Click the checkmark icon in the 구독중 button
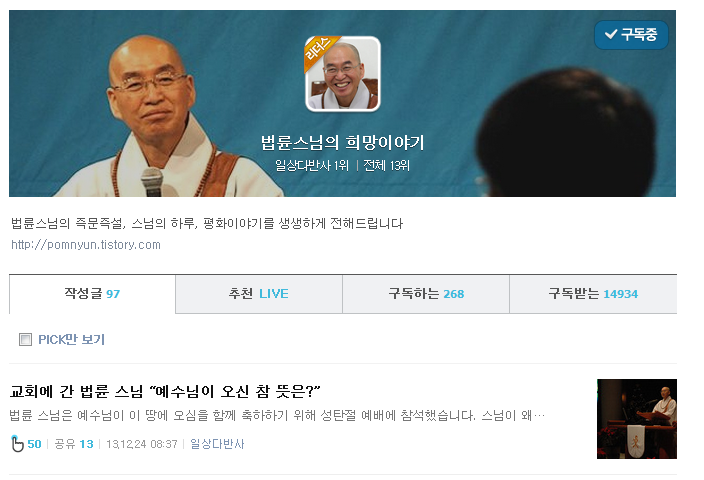 pyautogui.click(x=611, y=34)
